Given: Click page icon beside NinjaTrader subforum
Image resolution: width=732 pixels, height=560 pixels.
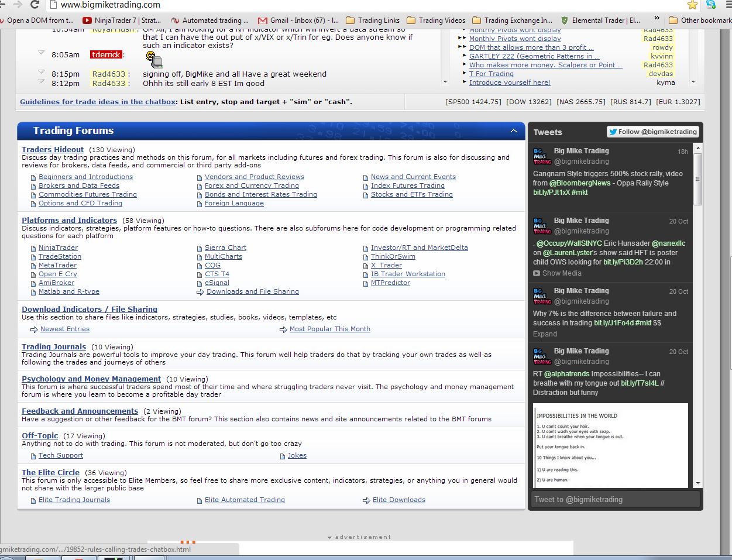Looking at the screenshot, I should [x=33, y=248].
